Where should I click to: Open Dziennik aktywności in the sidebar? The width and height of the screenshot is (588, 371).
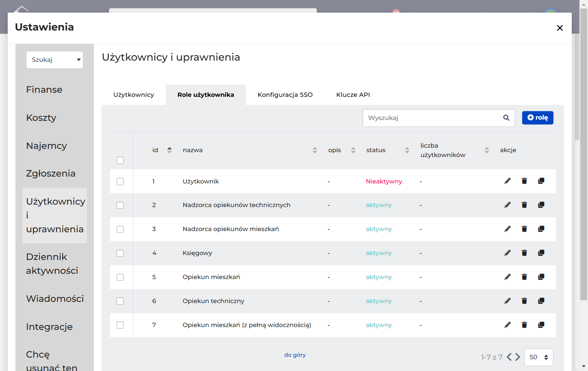[52, 264]
